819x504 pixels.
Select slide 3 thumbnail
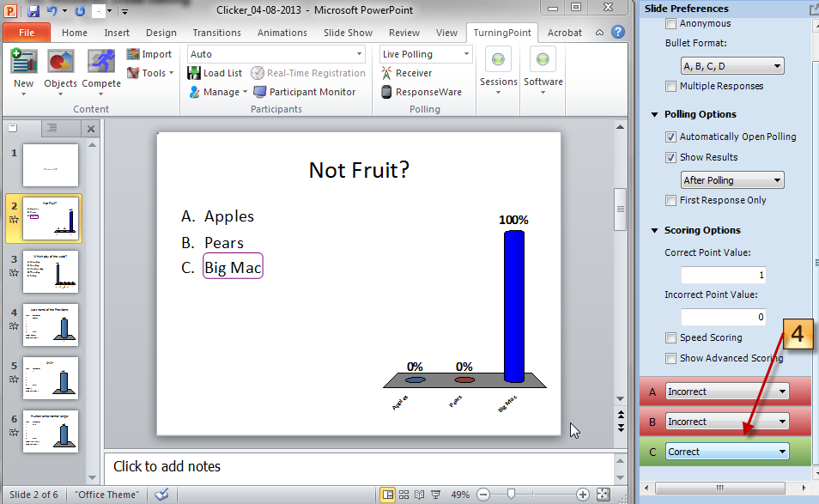point(51,271)
